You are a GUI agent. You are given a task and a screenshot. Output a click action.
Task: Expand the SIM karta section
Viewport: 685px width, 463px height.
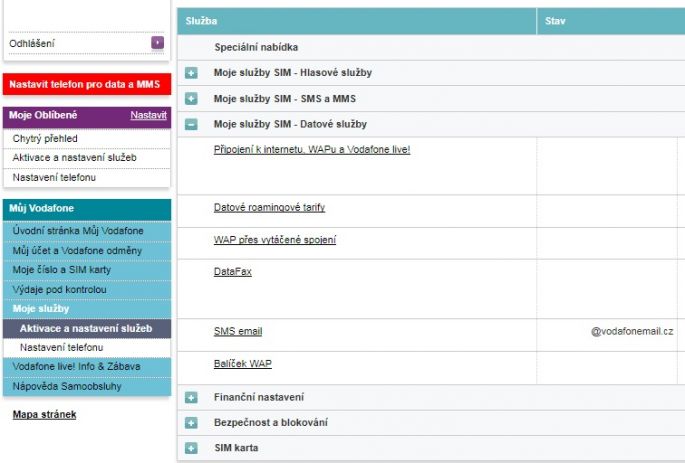[x=191, y=448]
